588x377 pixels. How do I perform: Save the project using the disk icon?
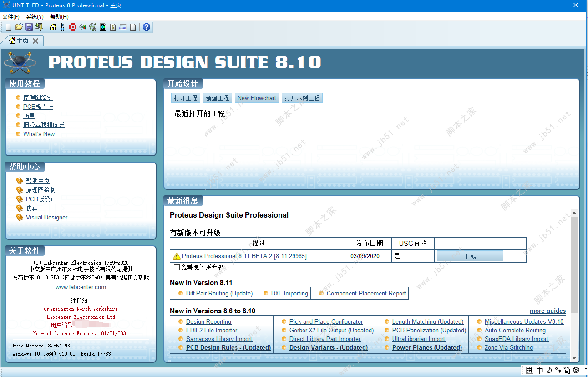[29, 26]
